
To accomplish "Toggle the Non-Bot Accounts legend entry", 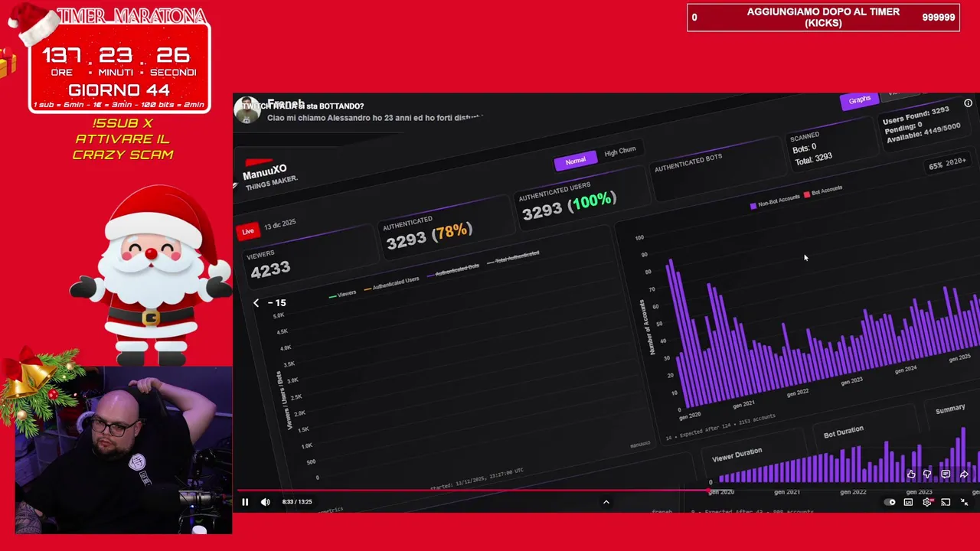I will [775, 201].
